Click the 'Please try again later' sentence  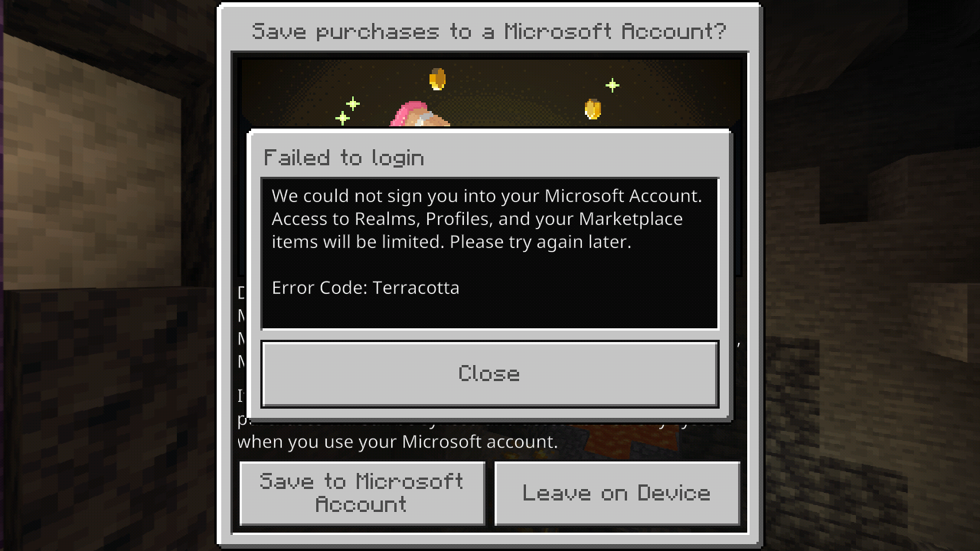[541, 242]
